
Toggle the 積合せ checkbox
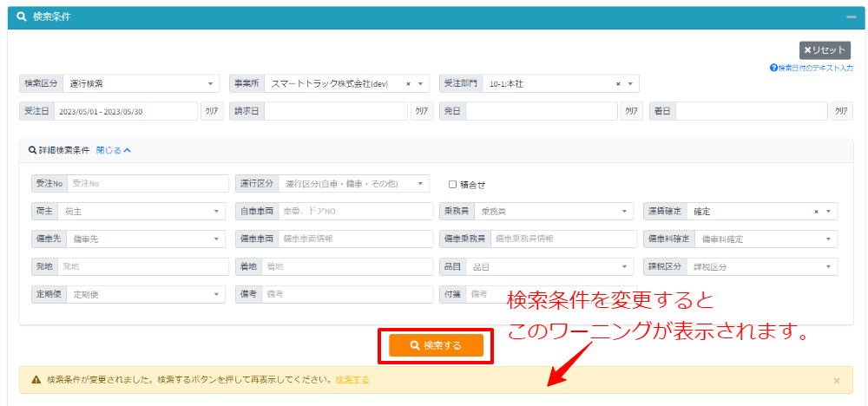452,184
